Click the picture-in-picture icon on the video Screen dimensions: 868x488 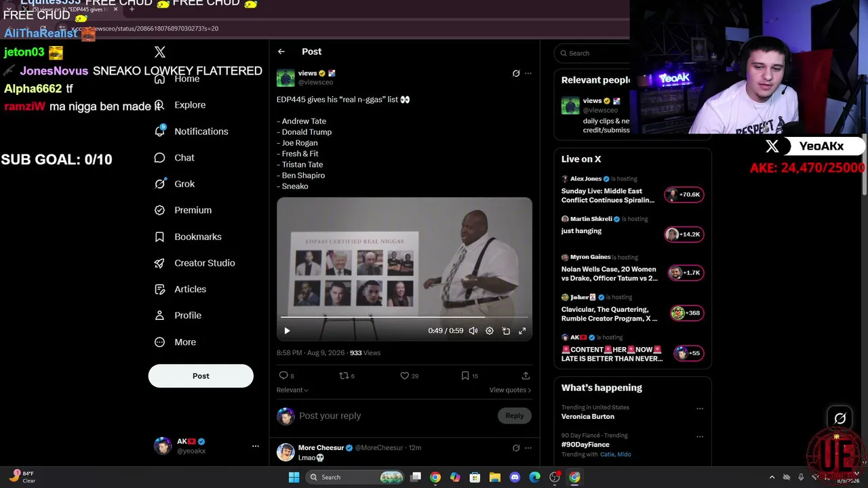click(506, 331)
